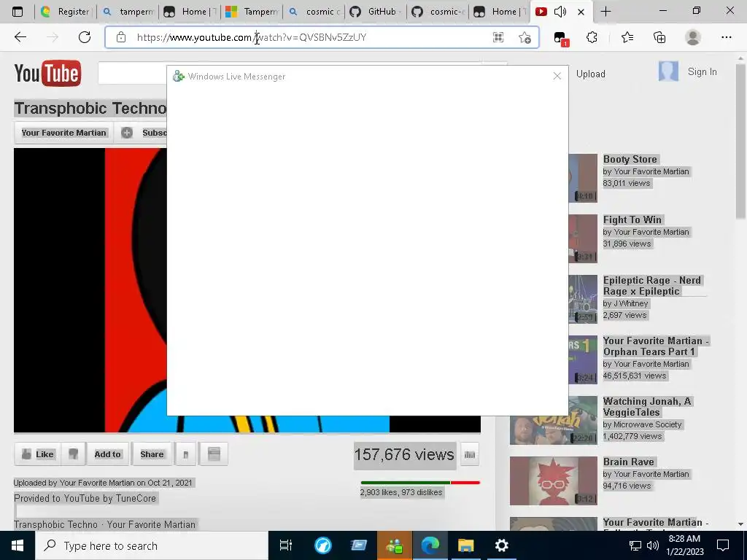The width and height of the screenshot is (747, 560).
Task: Open the transcript icon button
Action: coord(214,454)
